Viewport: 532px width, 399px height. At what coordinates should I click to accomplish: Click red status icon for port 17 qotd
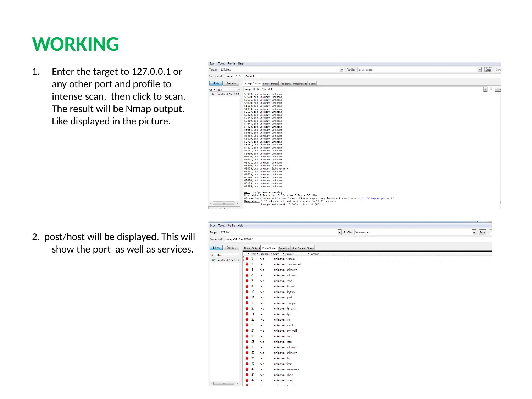[x=247, y=298]
